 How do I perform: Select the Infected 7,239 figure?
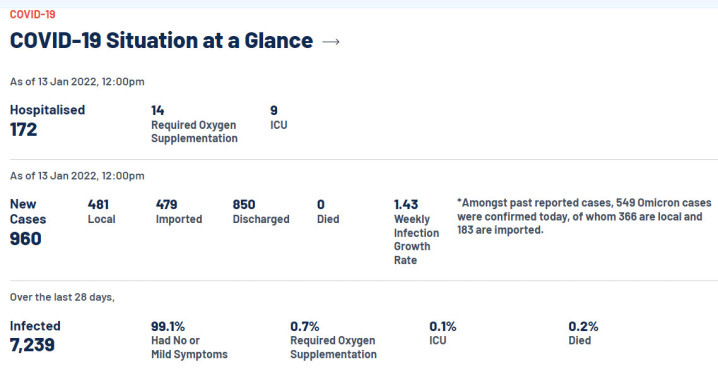pyautogui.click(x=35, y=336)
